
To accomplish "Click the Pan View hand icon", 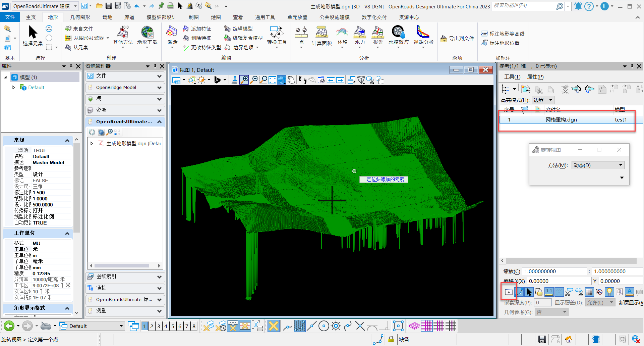I will tap(291, 80).
